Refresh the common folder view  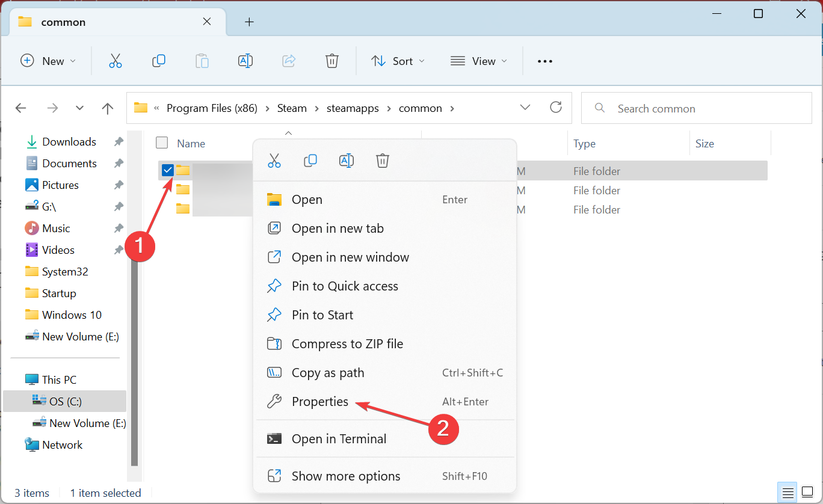click(x=556, y=108)
